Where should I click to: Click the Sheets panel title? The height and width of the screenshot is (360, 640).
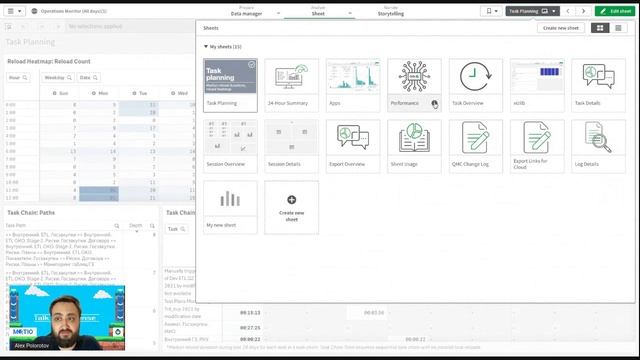211,28
